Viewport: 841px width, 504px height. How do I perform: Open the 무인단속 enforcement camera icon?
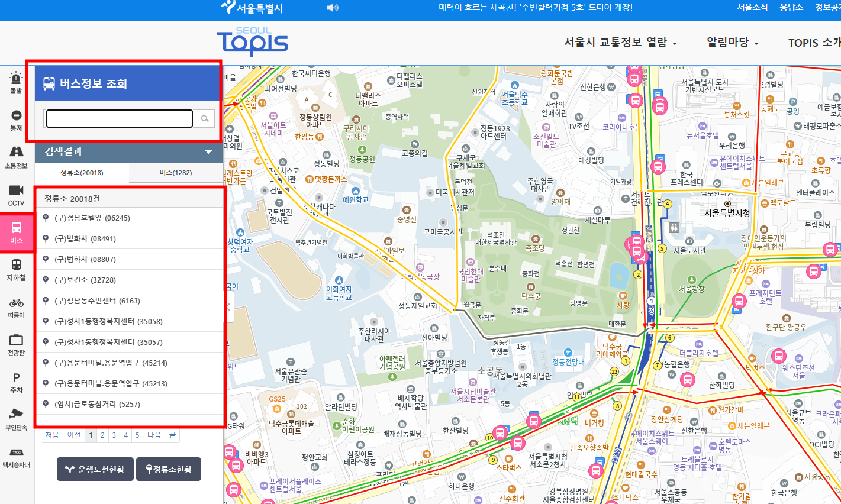[x=16, y=419]
